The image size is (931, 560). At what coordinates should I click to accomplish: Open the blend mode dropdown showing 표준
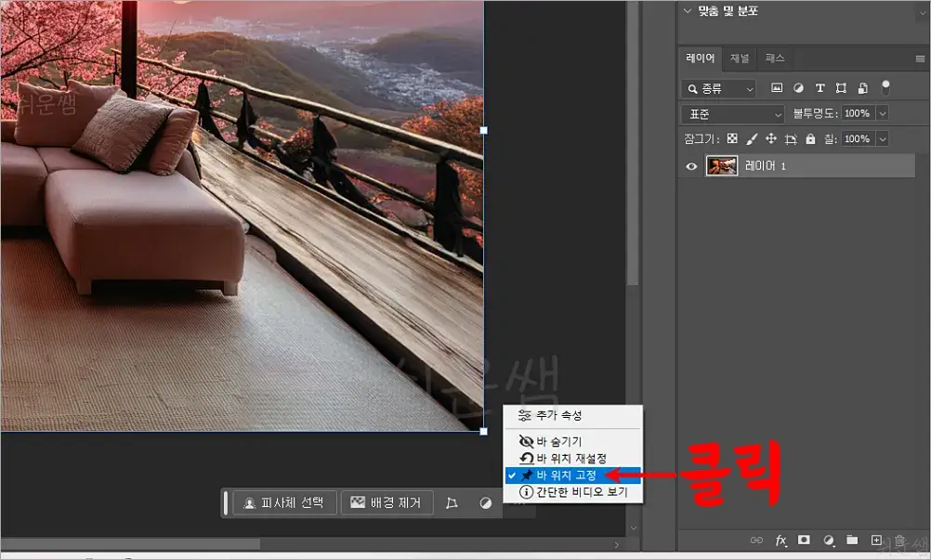click(x=731, y=113)
